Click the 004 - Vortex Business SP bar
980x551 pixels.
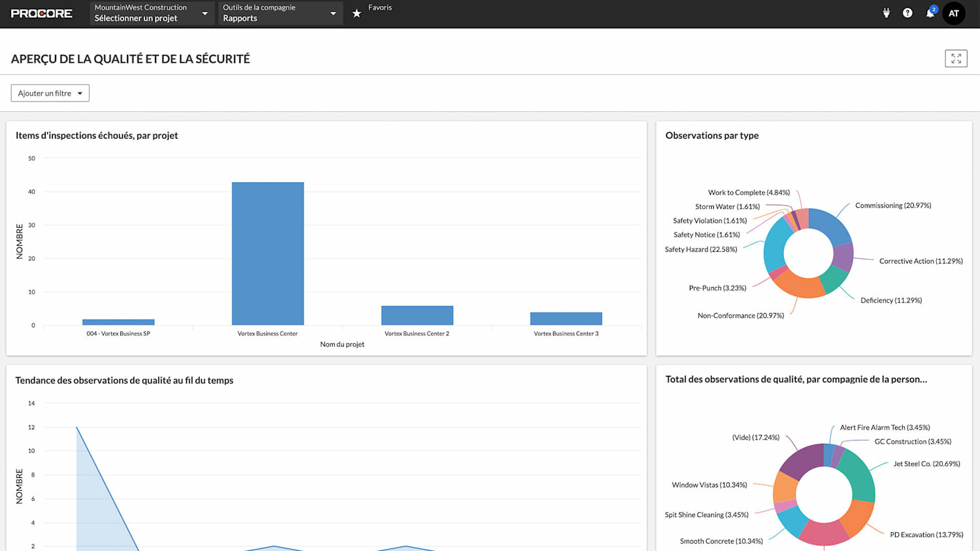[x=118, y=322]
